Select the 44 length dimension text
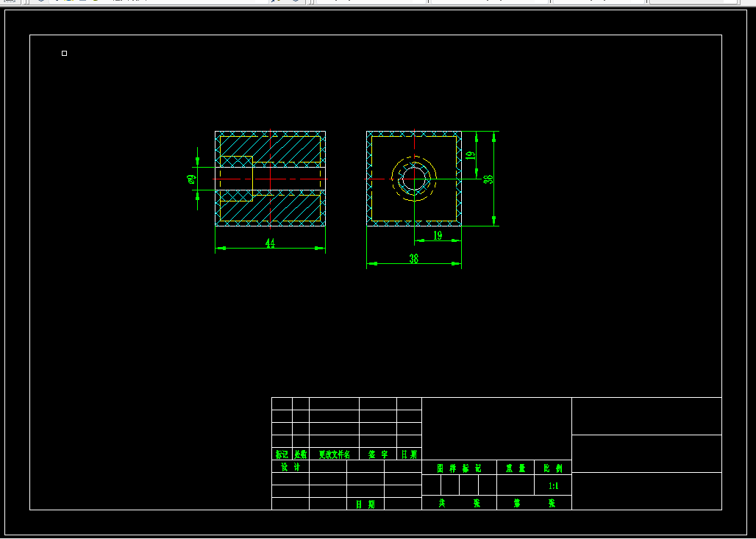Image resolution: width=756 pixels, height=539 pixels. 270,243
